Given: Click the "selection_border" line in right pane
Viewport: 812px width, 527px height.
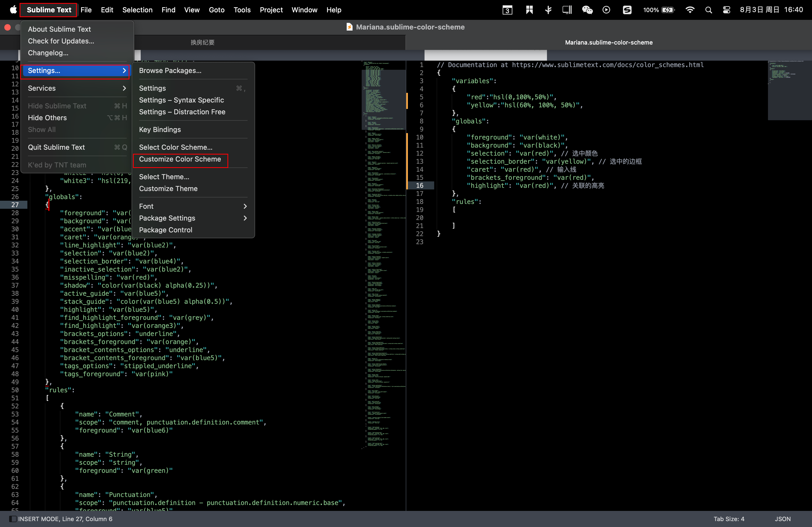Looking at the screenshot, I should (554, 162).
